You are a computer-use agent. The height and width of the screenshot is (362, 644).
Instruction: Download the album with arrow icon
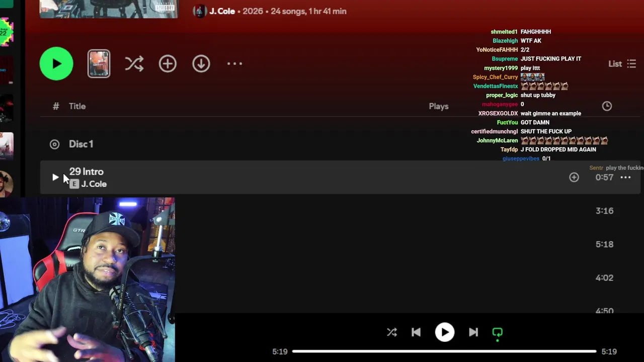pos(201,63)
